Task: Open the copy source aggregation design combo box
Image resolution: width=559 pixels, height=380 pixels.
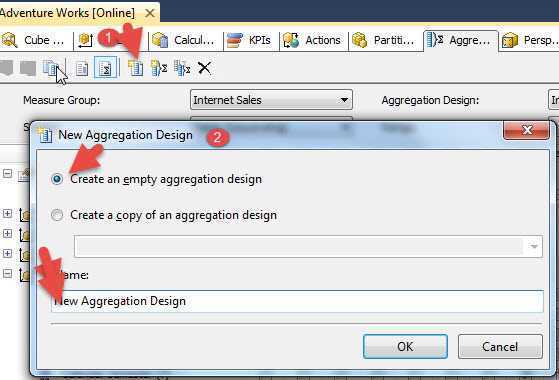Action: (x=308, y=246)
